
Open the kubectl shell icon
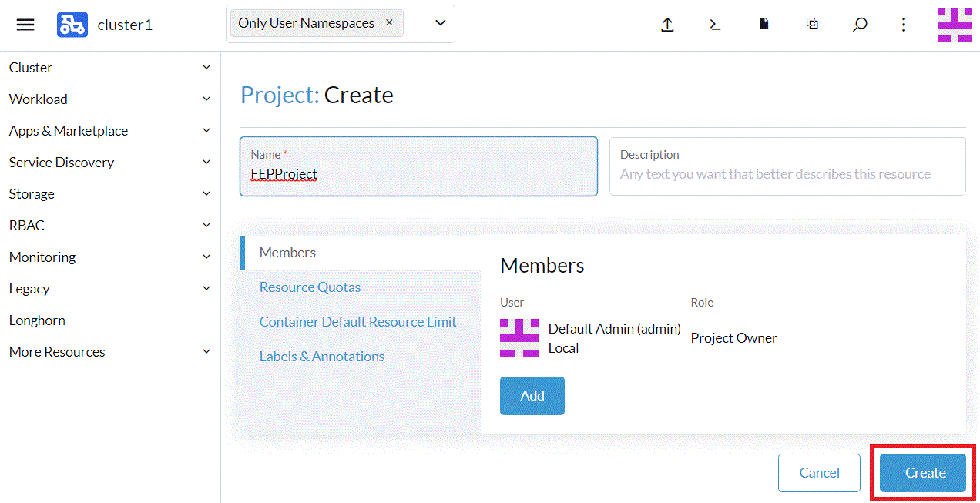[715, 25]
